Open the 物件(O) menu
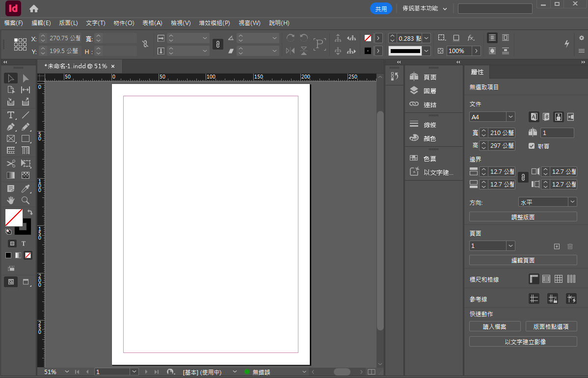 click(124, 23)
